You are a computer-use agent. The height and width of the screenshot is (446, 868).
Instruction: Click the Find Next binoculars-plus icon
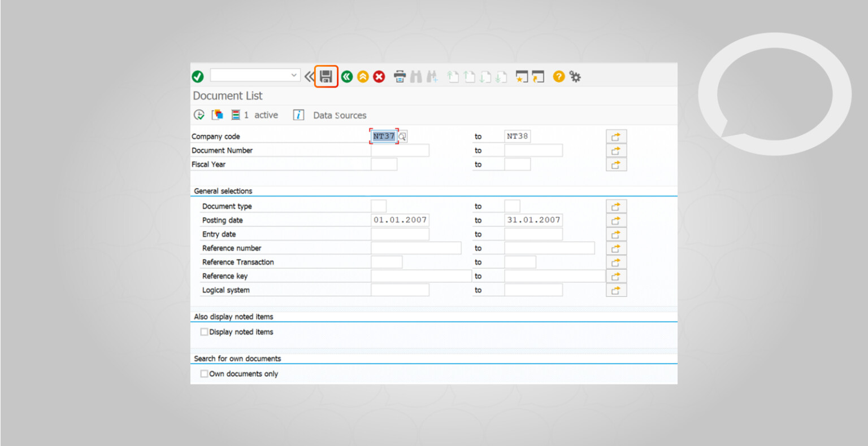432,76
